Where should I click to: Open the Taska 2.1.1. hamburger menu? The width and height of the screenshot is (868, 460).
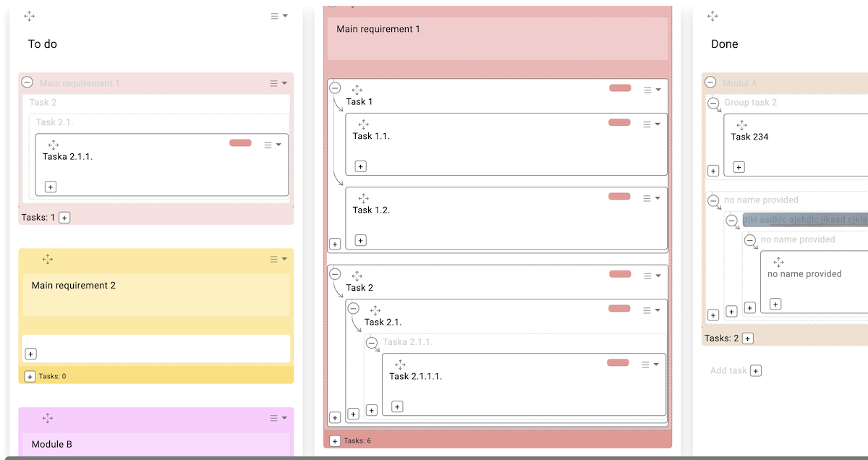[273, 145]
